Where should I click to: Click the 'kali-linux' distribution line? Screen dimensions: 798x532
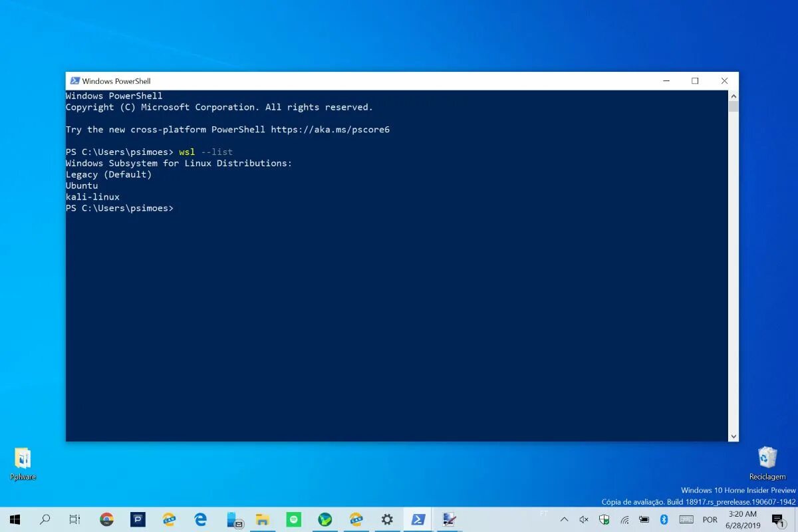pos(92,197)
